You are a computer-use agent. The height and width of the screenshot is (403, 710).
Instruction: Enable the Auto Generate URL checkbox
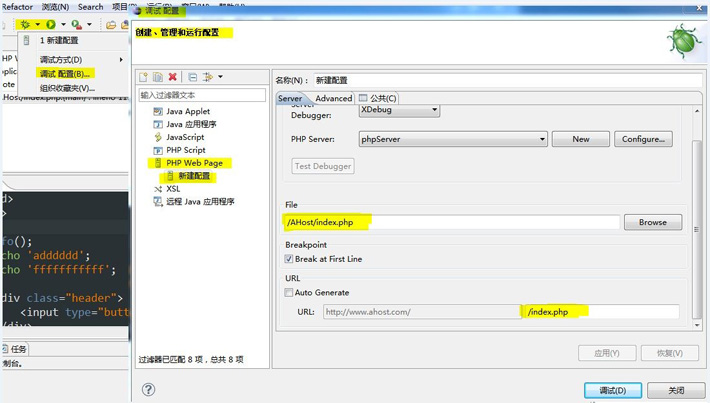pos(289,293)
